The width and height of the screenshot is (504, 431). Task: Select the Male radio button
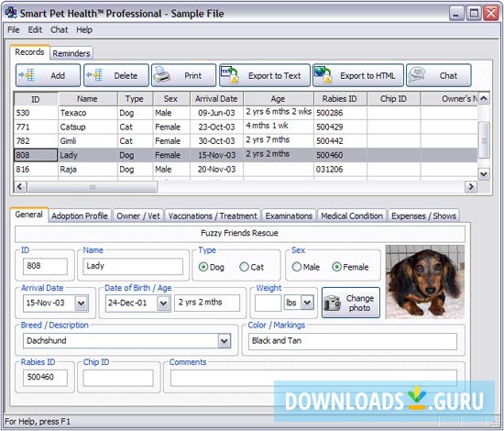coord(296,267)
